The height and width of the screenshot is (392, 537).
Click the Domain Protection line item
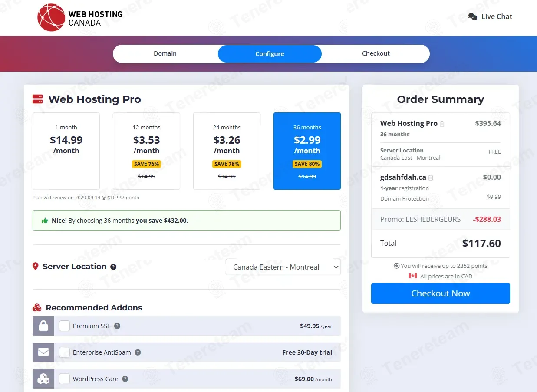point(405,198)
